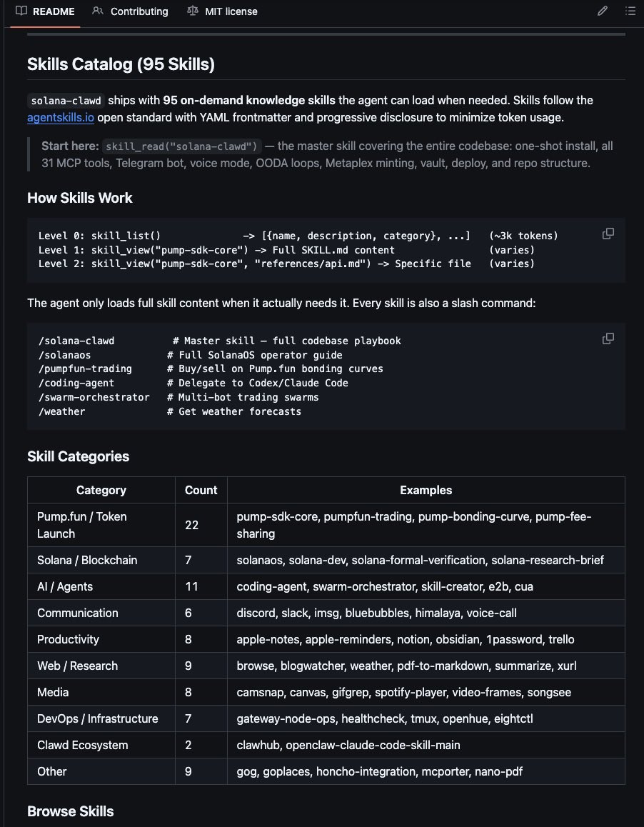
Task: Click the Level 2 references/api.md line
Action: 286,264
